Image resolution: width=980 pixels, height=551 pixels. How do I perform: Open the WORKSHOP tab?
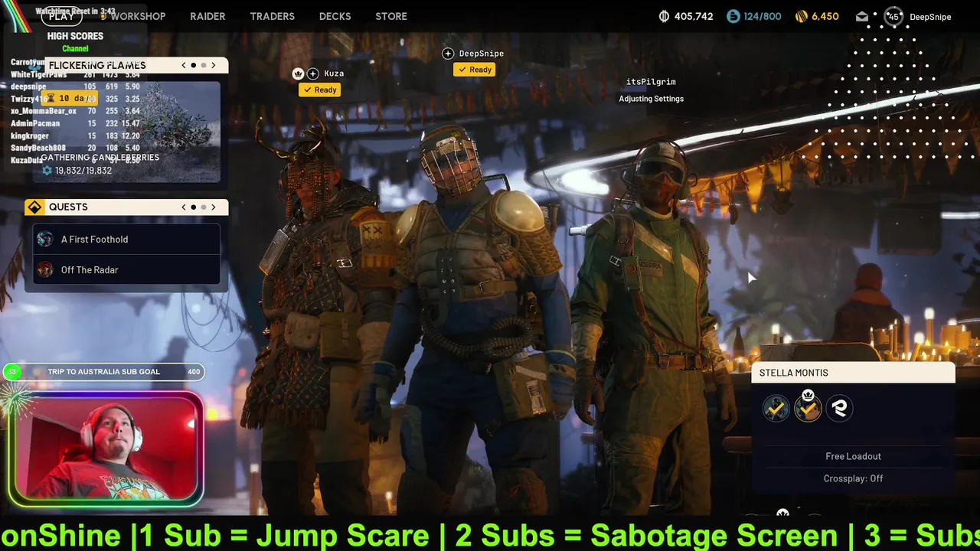click(x=138, y=16)
